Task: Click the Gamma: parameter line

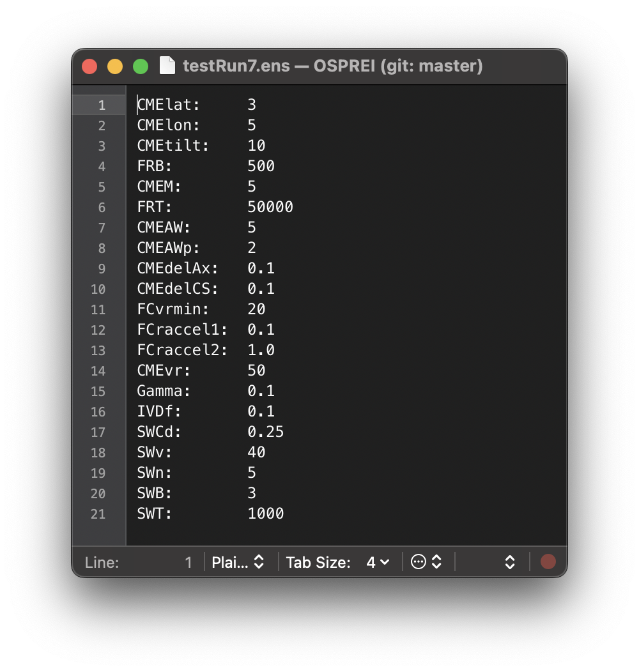Action: click(x=164, y=391)
